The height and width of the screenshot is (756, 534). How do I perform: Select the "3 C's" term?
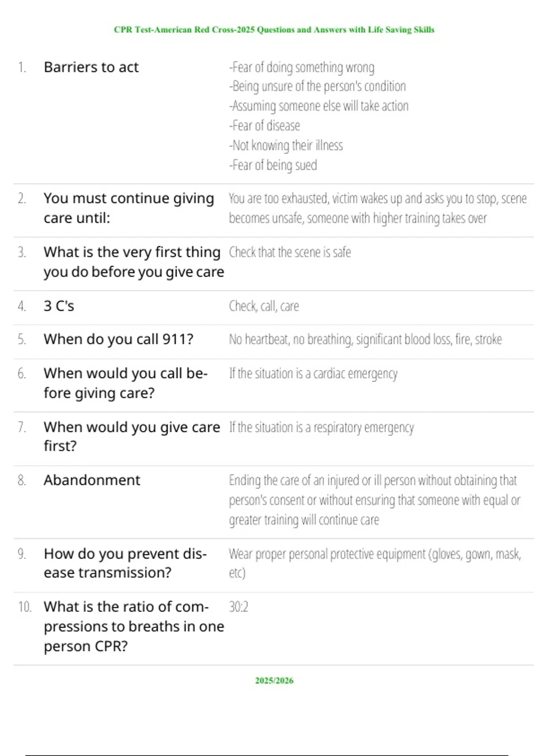coord(59,306)
